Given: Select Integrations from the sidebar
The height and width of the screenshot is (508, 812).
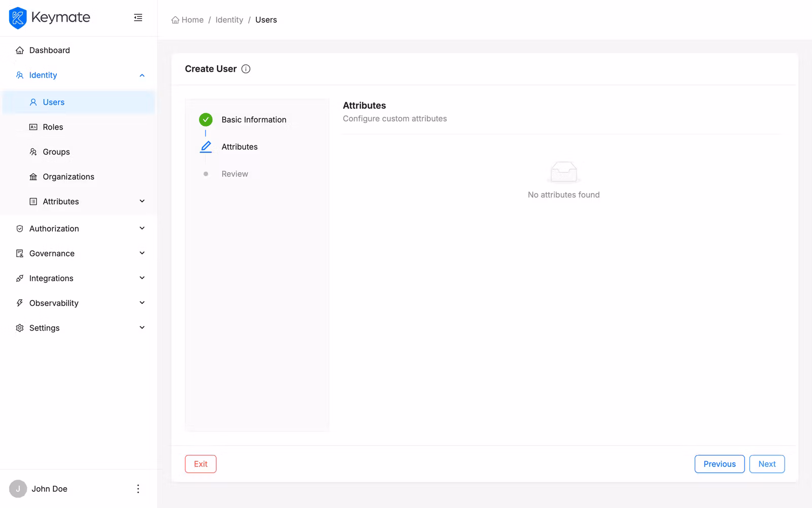Looking at the screenshot, I should click(x=51, y=278).
